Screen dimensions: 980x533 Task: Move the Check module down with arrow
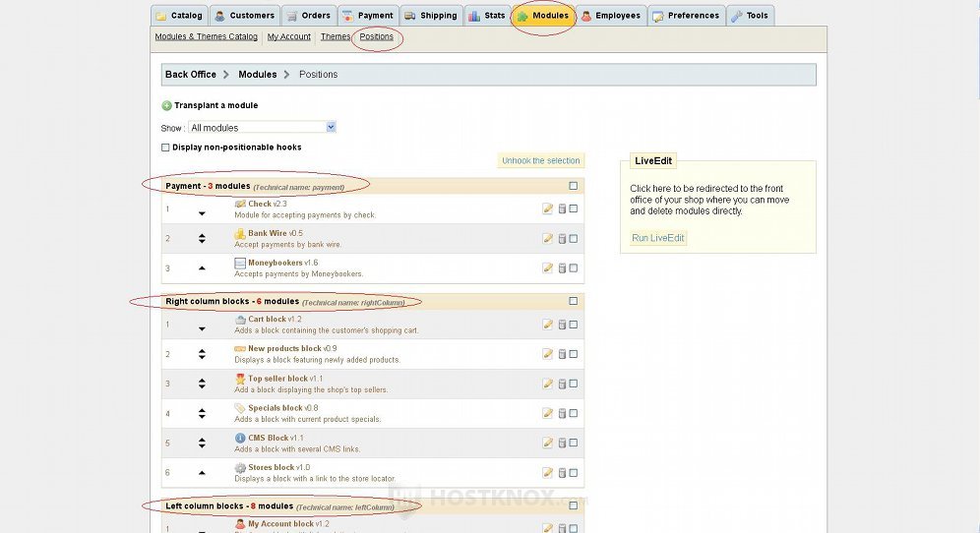[x=202, y=213]
